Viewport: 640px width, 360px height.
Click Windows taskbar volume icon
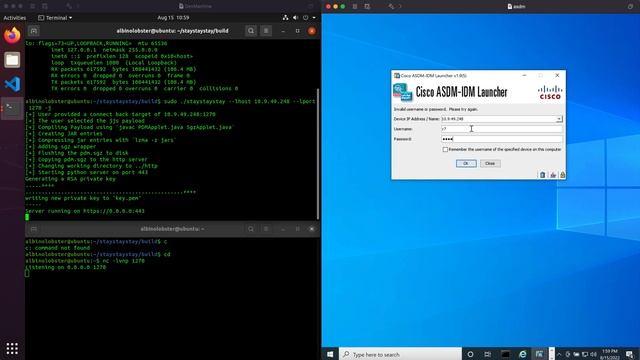coord(593,354)
